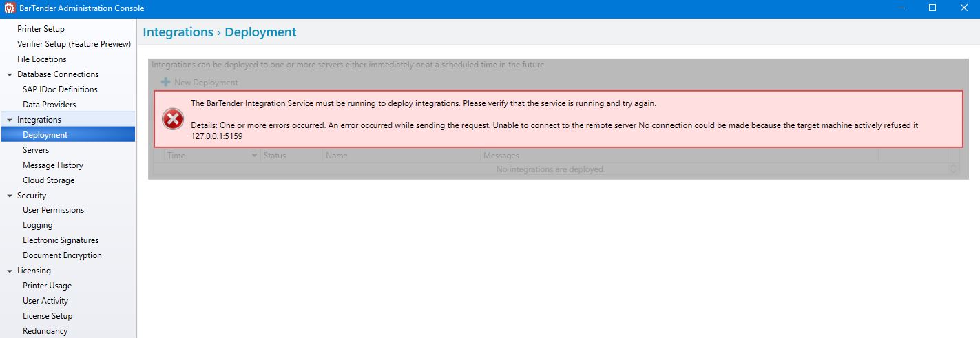The height and width of the screenshot is (338, 980).
Task: Open Cloud Storage page
Action: click(x=48, y=180)
